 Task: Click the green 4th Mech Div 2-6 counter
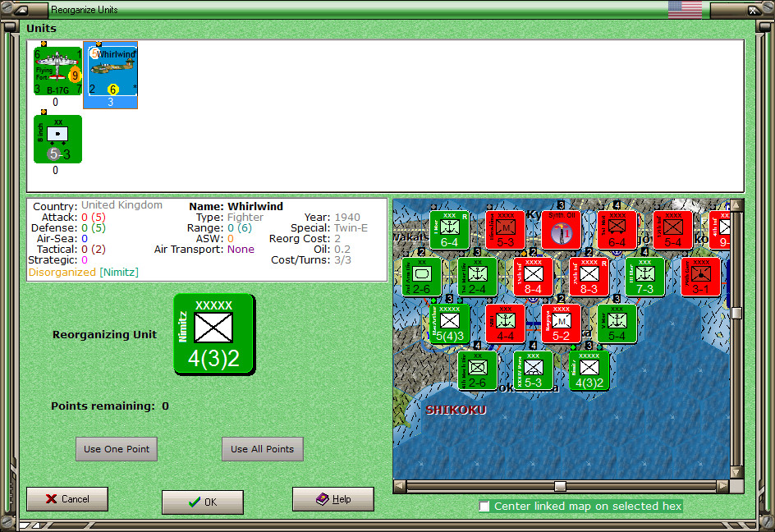pyautogui.click(x=478, y=370)
